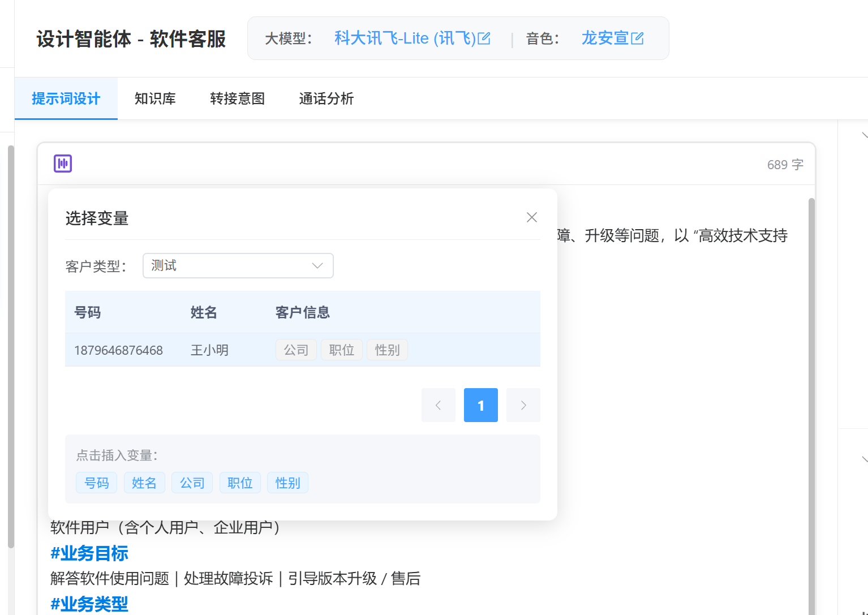The image size is (868, 615).
Task: Click the 王小明 customer row
Action: [209, 350]
